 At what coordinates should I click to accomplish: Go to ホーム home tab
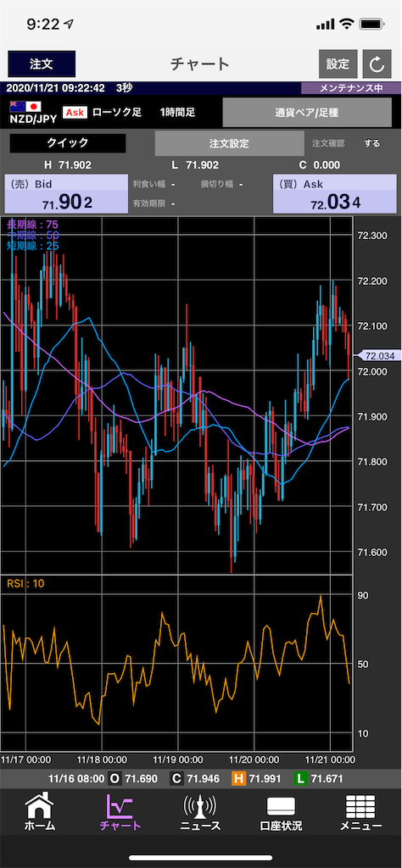[x=40, y=811]
